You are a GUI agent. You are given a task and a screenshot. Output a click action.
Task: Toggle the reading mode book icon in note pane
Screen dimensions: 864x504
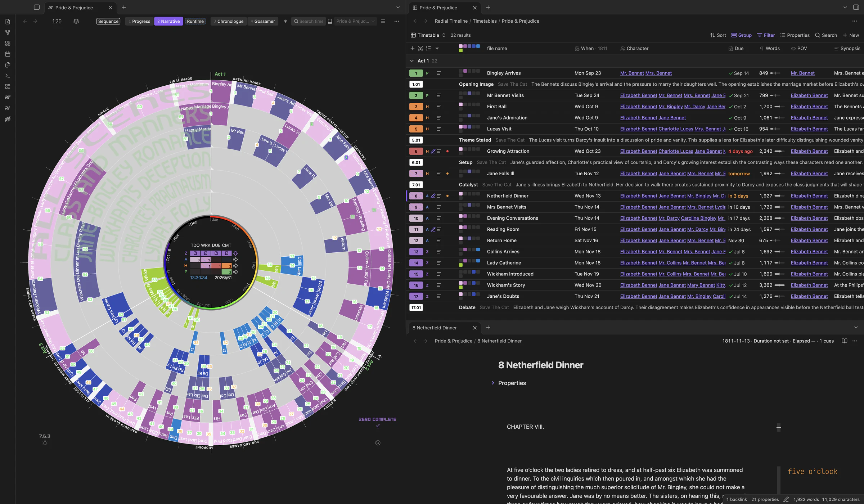tap(845, 341)
